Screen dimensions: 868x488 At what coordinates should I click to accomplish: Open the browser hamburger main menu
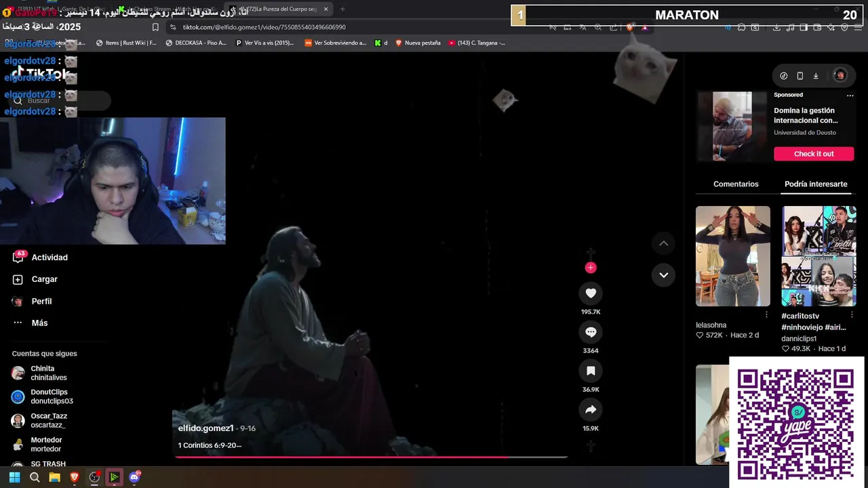point(859,27)
